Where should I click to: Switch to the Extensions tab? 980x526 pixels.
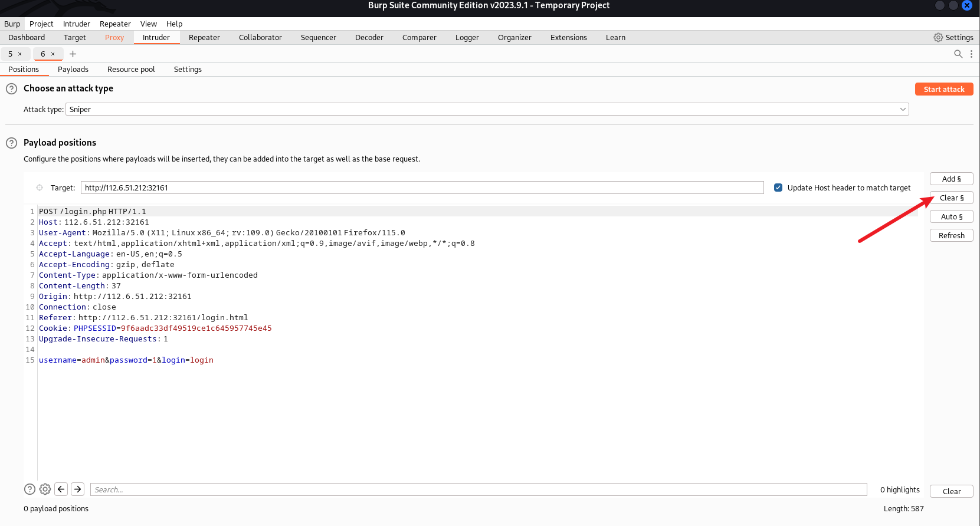569,37
